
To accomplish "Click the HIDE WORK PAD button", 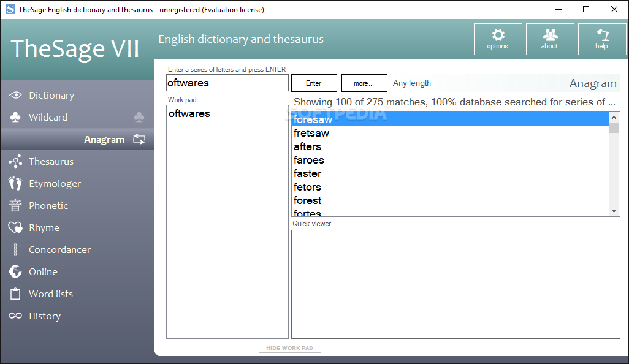I will pos(289,348).
